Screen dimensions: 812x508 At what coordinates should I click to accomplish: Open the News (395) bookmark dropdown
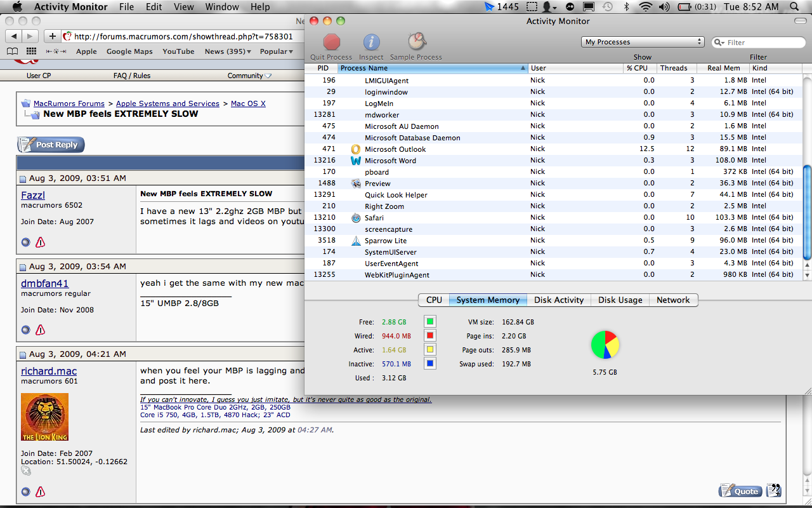coord(228,51)
